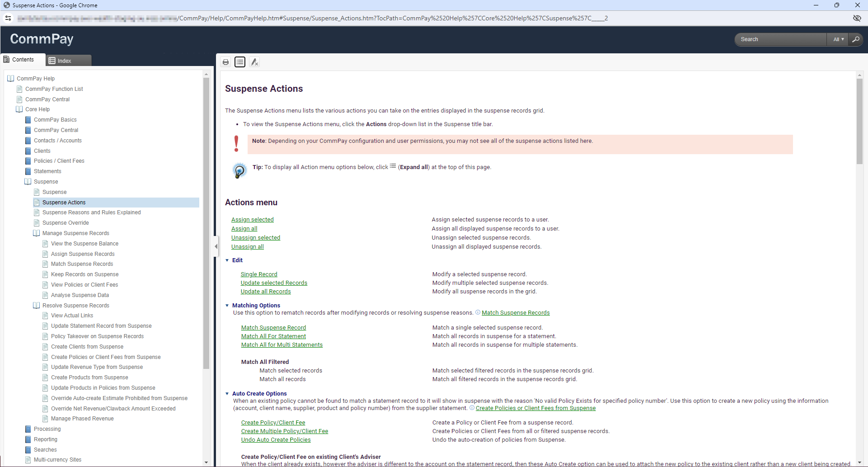Collapse the Matching Options section

[227, 306]
